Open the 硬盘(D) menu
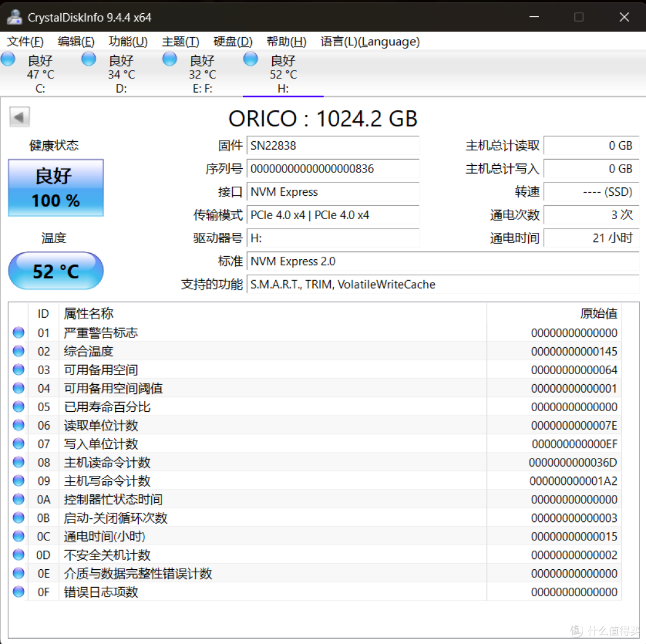The width and height of the screenshot is (646, 644). click(x=233, y=42)
